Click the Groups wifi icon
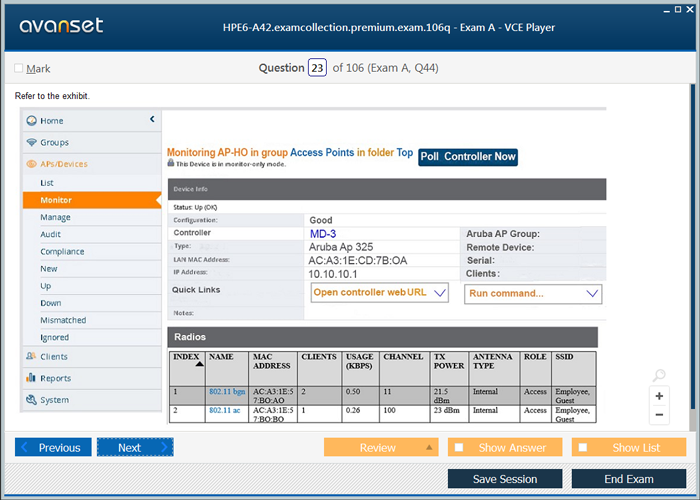Screen dimensions: 700x500 pyautogui.click(x=31, y=142)
